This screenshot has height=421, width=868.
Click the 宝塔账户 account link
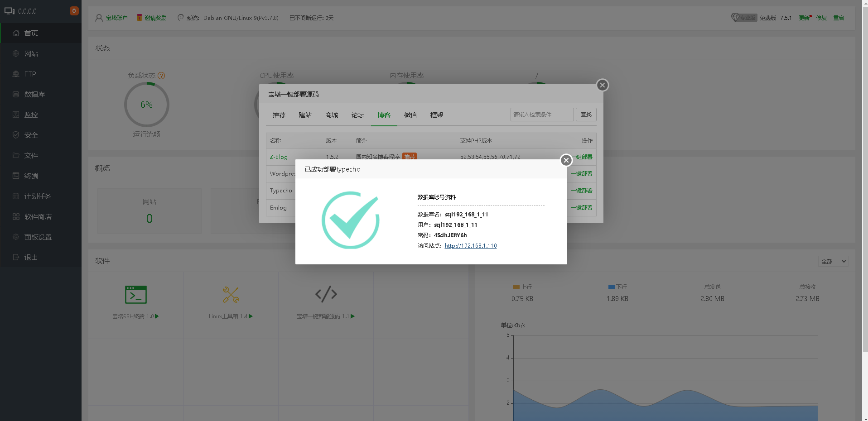(117, 18)
